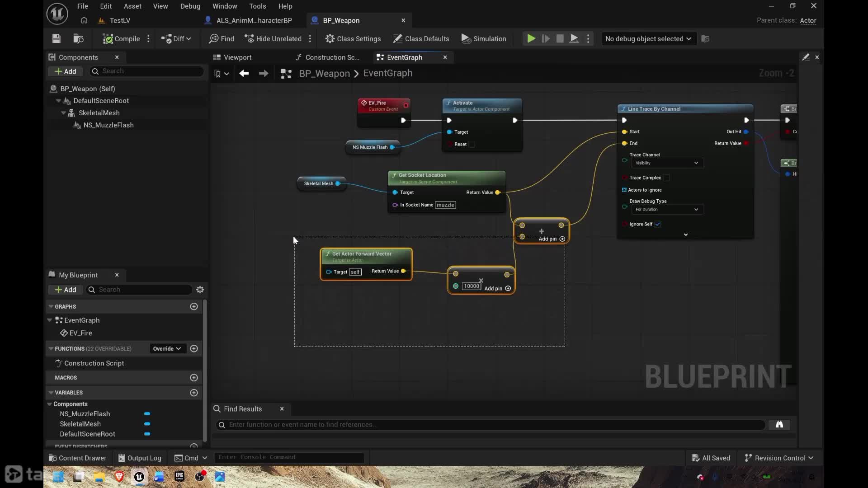Screen dimensions: 868x488
Task: Click Add in Components panel
Action: pyautogui.click(x=66, y=71)
